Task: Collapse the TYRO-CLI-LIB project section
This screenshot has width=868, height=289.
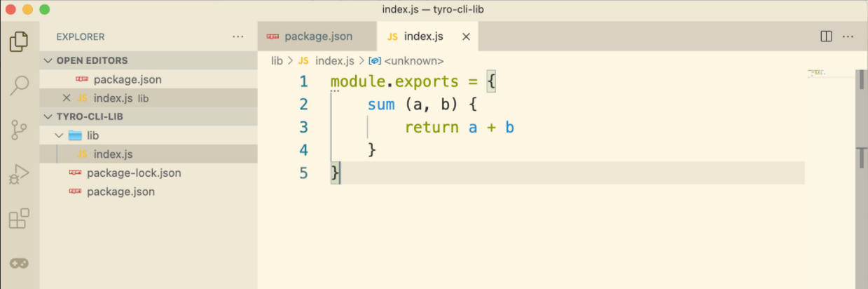Action: pyautogui.click(x=48, y=116)
